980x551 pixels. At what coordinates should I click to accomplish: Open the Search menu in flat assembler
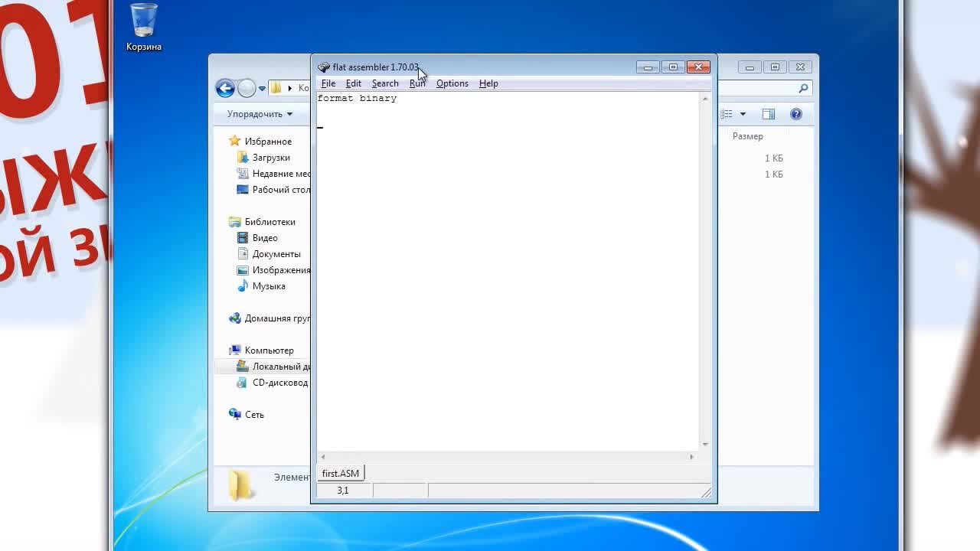pos(385,83)
